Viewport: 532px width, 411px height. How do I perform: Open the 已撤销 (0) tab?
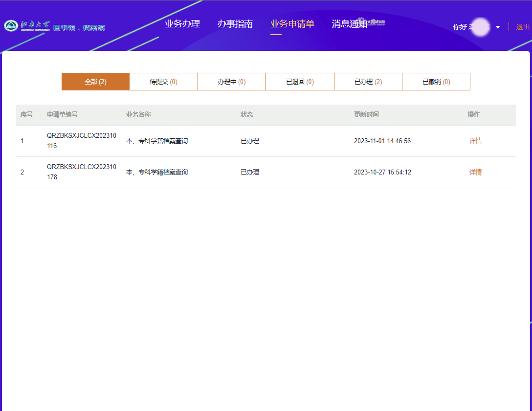click(x=436, y=82)
